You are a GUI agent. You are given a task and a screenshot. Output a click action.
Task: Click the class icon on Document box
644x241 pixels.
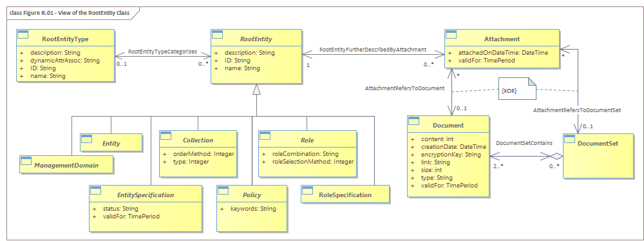pyautogui.click(x=414, y=120)
